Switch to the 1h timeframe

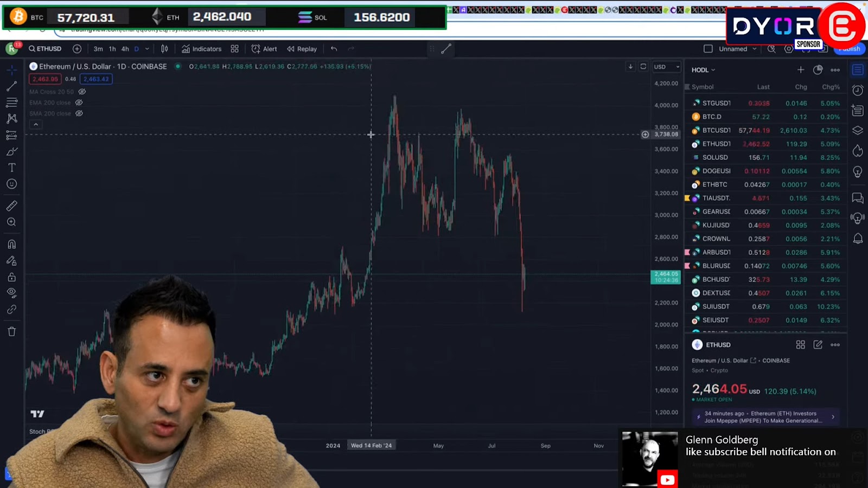click(112, 49)
